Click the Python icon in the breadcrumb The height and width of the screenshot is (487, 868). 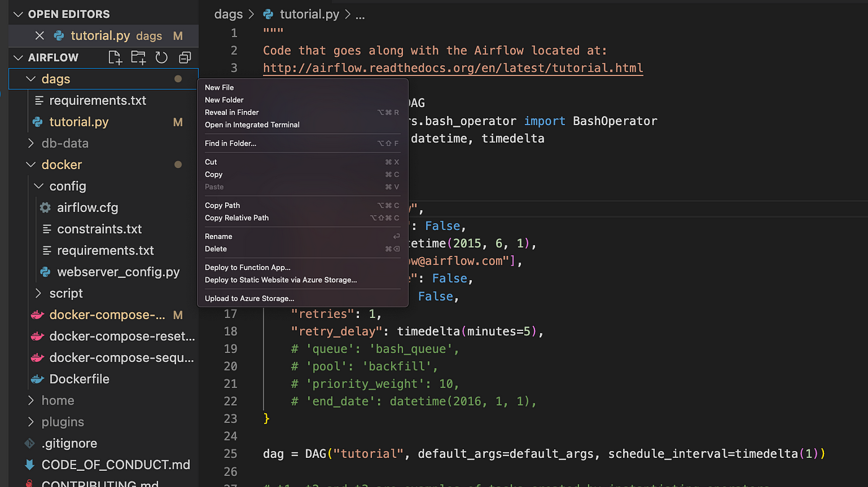pyautogui.click(x=268, y=14)
